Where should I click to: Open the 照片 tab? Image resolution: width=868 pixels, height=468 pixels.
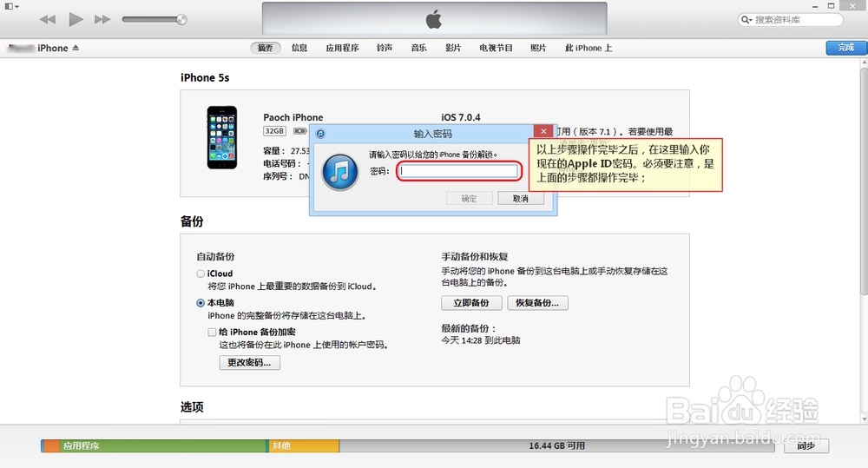539,48
